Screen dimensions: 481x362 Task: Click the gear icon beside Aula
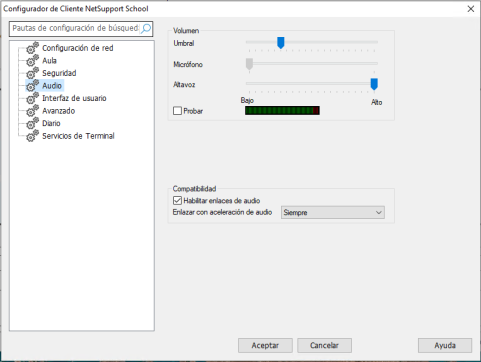coord(33,61)
